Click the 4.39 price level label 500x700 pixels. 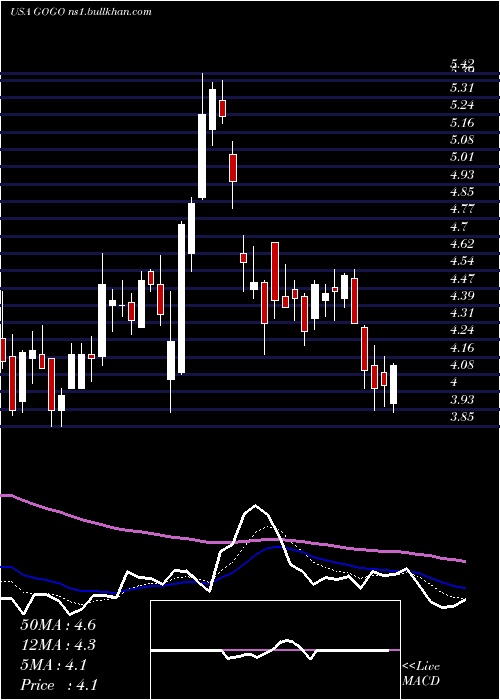462,296
